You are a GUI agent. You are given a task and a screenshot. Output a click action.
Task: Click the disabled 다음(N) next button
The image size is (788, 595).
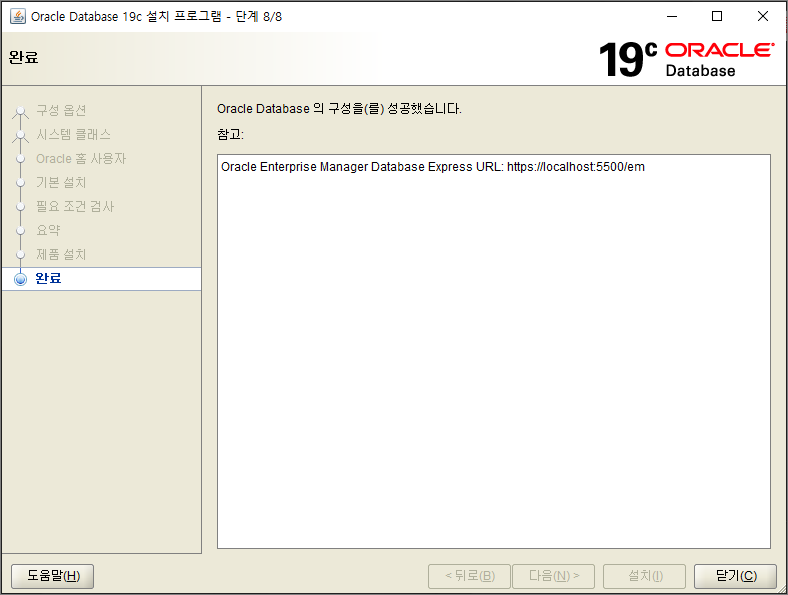(x=554, y=576)
